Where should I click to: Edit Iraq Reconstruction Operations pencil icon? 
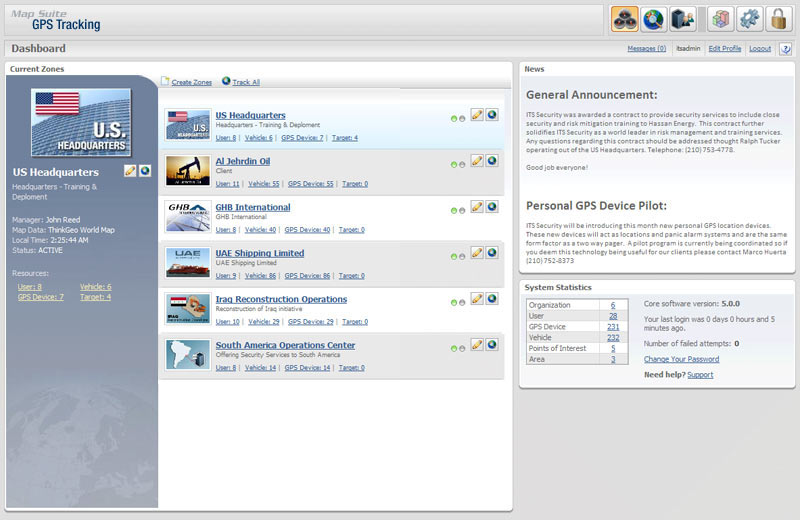[x=477, y=299]
